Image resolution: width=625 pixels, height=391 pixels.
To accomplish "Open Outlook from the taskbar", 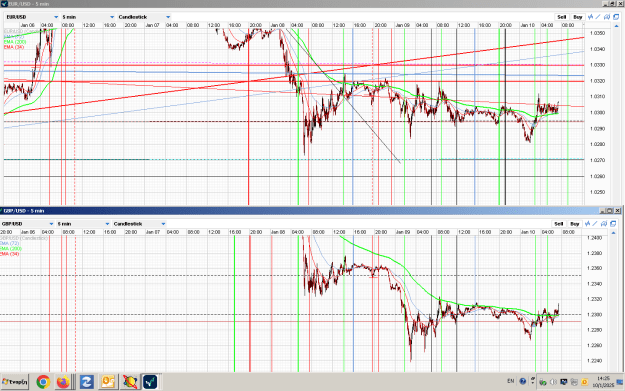I will point(108,382).
